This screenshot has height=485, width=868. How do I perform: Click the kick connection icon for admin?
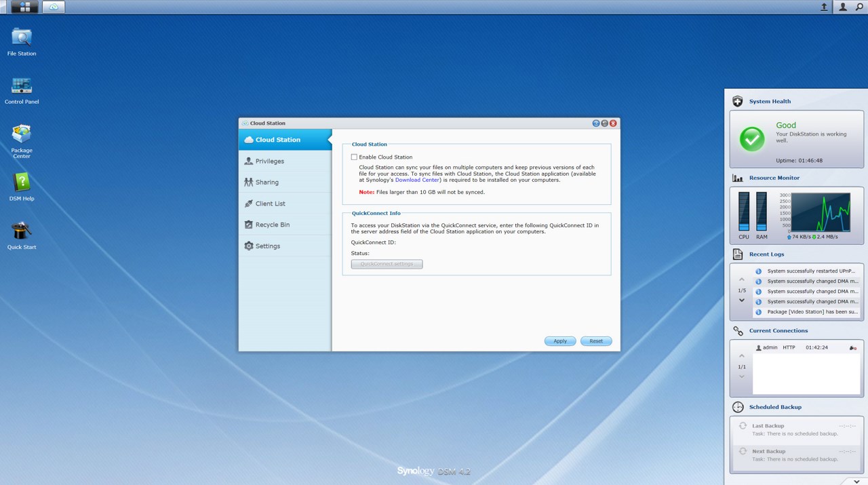coord(852,348)
